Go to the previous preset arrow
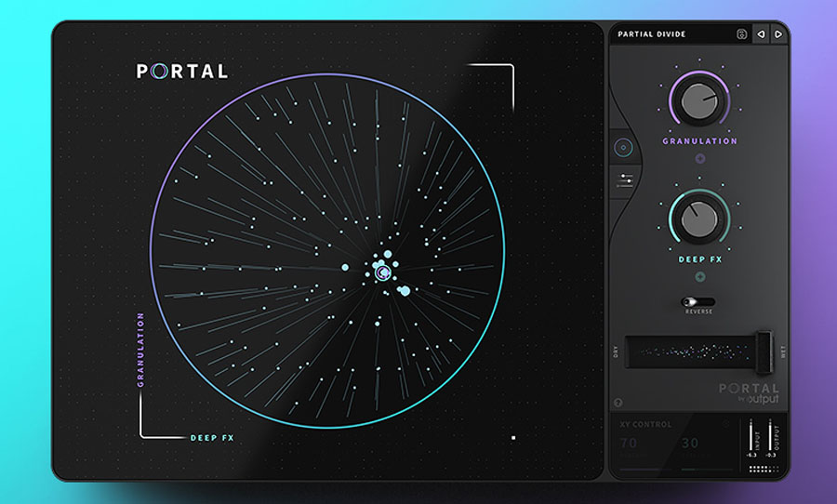The width and height of the screenshot is (837, 504). point(761,34)
